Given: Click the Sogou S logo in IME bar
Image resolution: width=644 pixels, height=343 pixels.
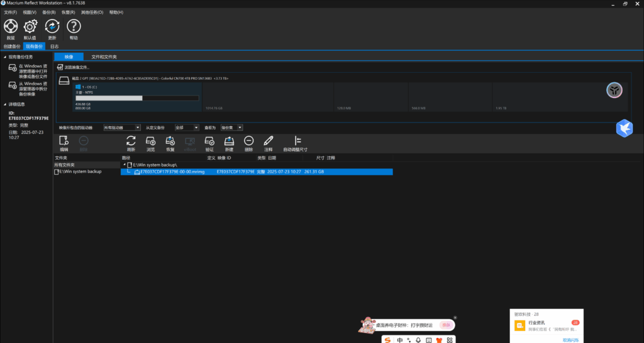Looking at the screenshot, I should (387, 340).
